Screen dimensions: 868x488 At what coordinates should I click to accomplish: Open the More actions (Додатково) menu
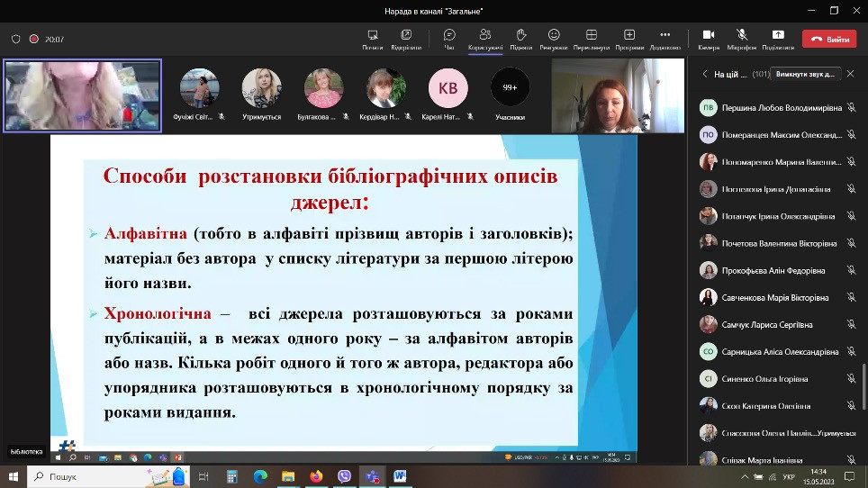[665, 38]
